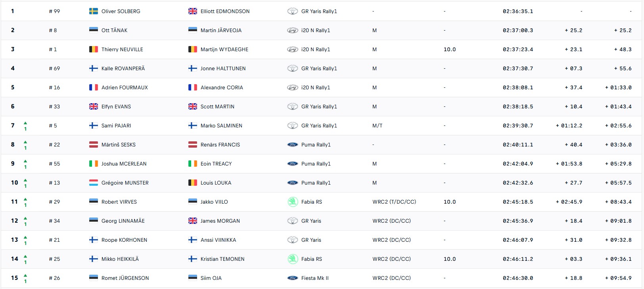
Task: Click the Skoda logo in Robert VIRVES row
Action: click(x=293, y=202)
